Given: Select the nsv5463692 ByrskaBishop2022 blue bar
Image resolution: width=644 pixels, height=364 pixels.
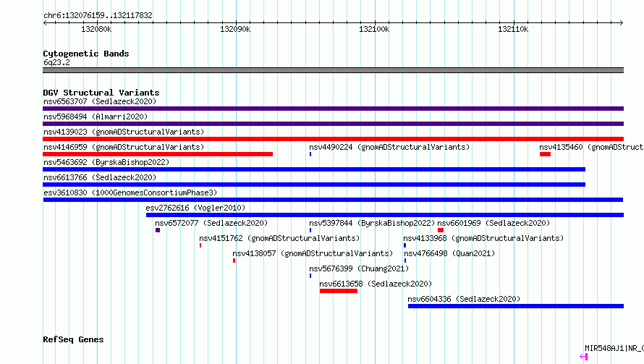Looking at the screenshot, I should tap(314, 169).
